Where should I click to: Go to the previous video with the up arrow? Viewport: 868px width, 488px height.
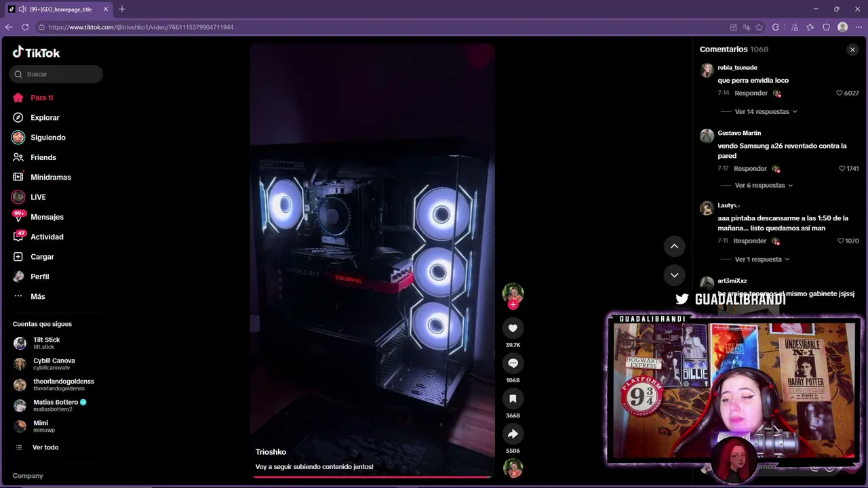point(674,246)
